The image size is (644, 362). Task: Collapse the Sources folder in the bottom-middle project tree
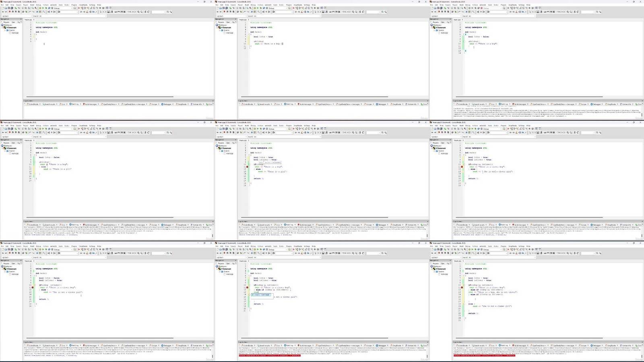point(220,272)
